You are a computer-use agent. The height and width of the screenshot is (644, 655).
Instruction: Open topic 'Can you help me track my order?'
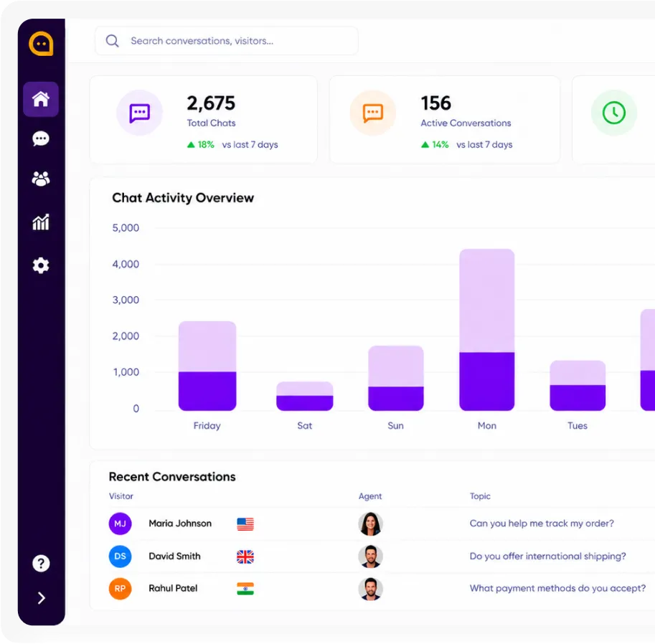click(x=542, y=524)
